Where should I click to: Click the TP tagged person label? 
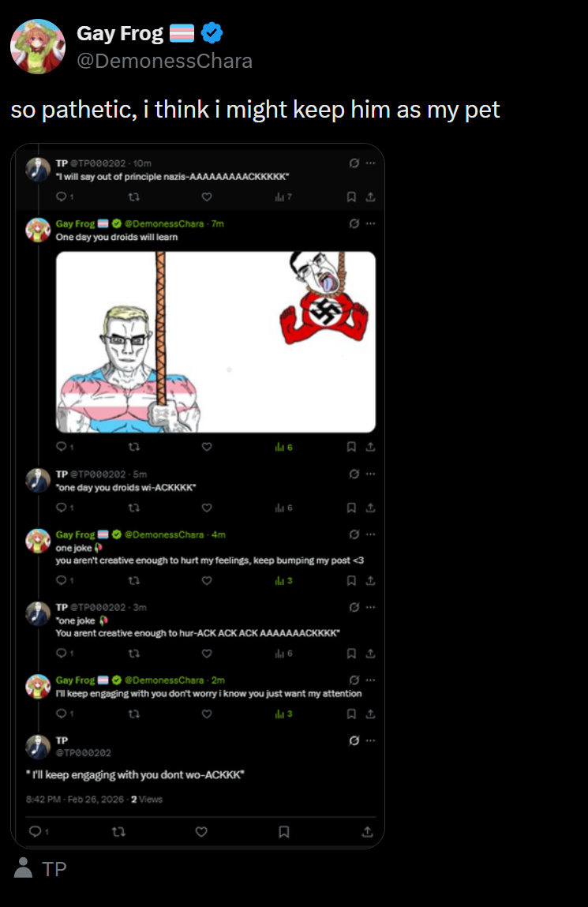54,869
